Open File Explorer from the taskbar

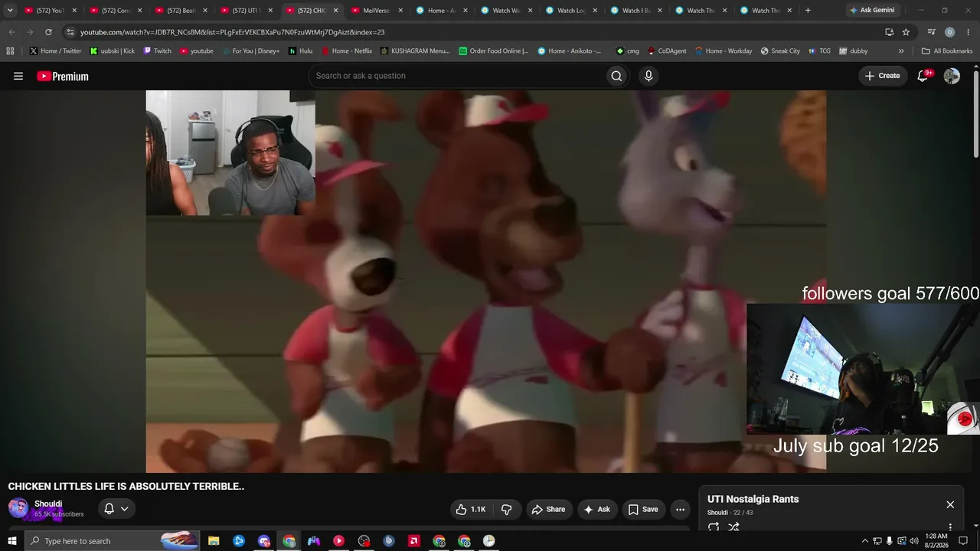(x=214, y=541)
